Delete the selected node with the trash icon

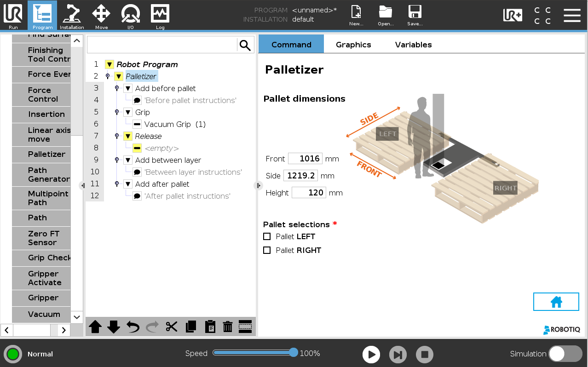tap(227, 327)
